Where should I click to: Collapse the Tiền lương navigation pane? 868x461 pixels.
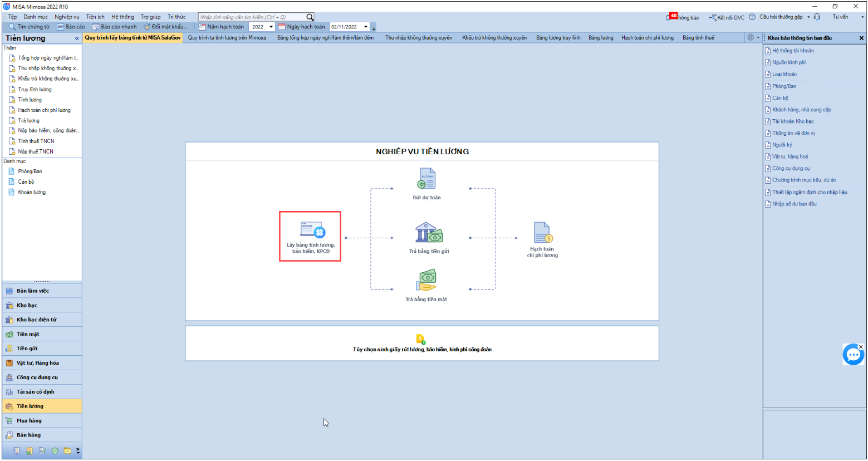(77, 38)
